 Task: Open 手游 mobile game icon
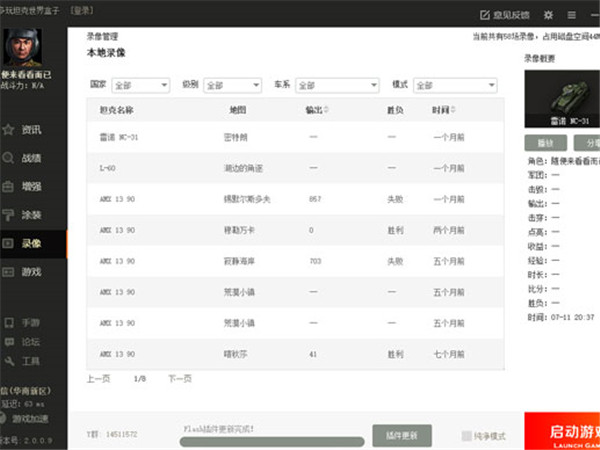coord(9,323)
